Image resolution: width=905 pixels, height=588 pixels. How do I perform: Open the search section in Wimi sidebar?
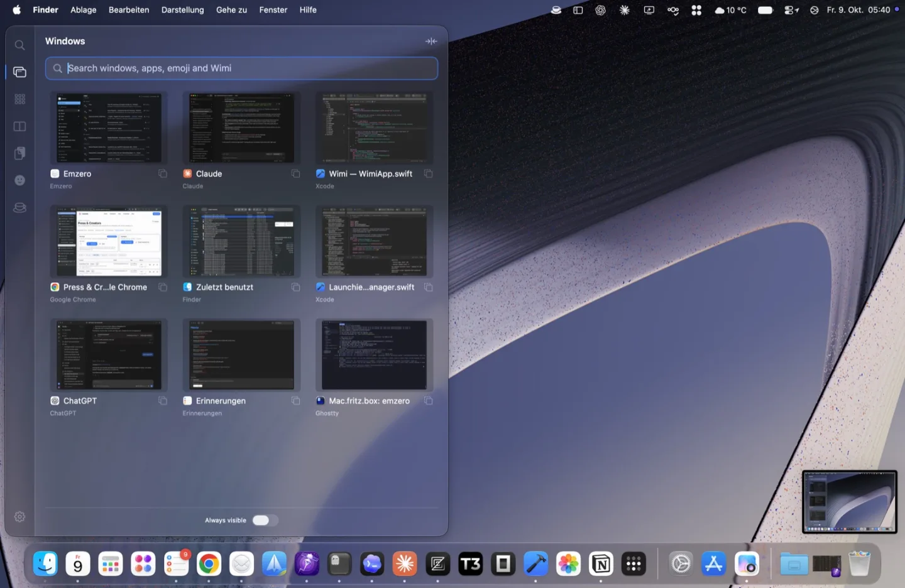pyautogui.click(x=19, y=45)
